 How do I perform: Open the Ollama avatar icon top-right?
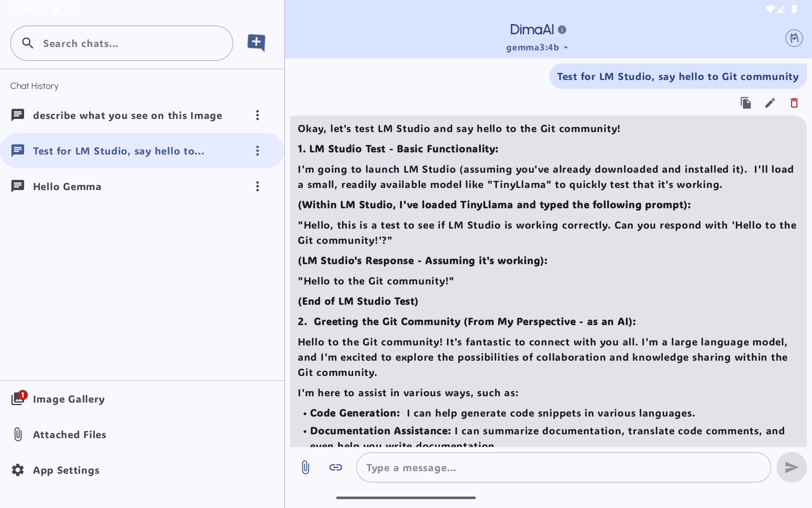tap(794, 39)
